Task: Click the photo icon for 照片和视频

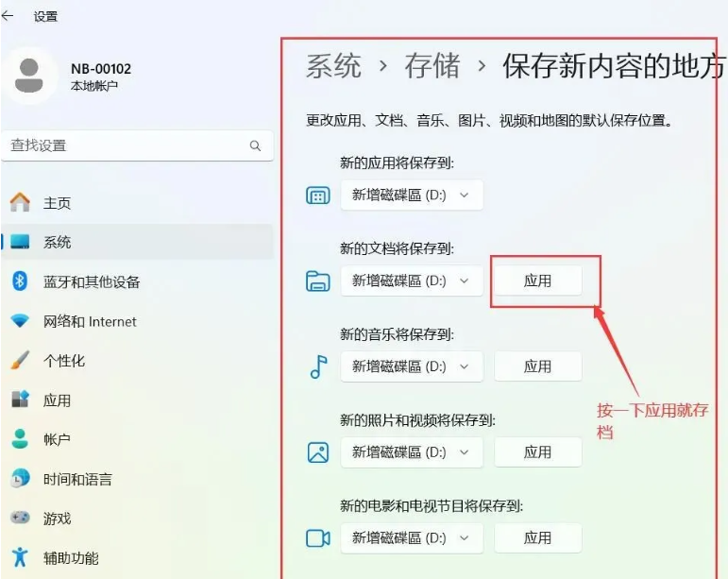Action: coord(318,452)
